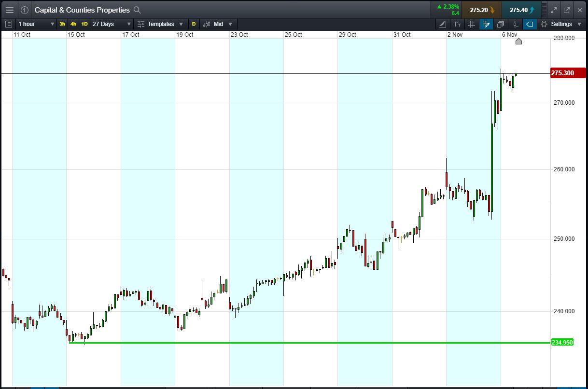Select the text annotation tool
The width and height of the screenshot is (588, 389).
tap(457, 24)
